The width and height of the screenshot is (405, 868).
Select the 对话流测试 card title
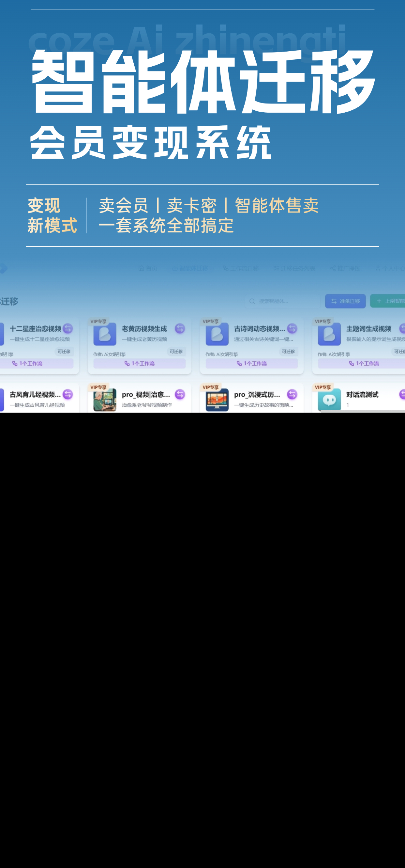[x=363, y=394]
